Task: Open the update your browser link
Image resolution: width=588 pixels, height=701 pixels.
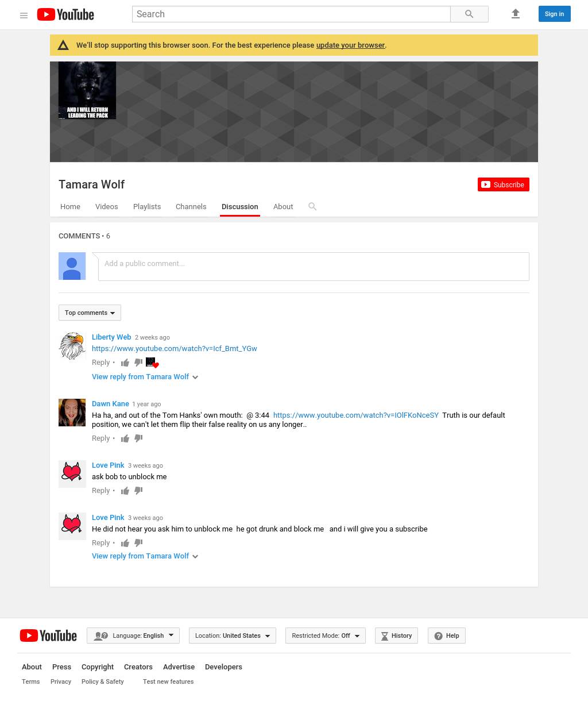Action: 350,45
